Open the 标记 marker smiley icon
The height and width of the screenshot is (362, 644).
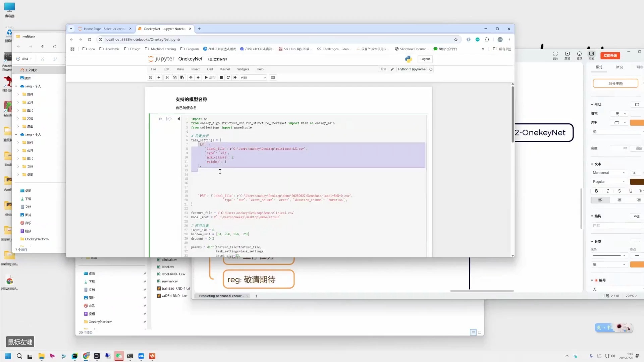[579, 55]
